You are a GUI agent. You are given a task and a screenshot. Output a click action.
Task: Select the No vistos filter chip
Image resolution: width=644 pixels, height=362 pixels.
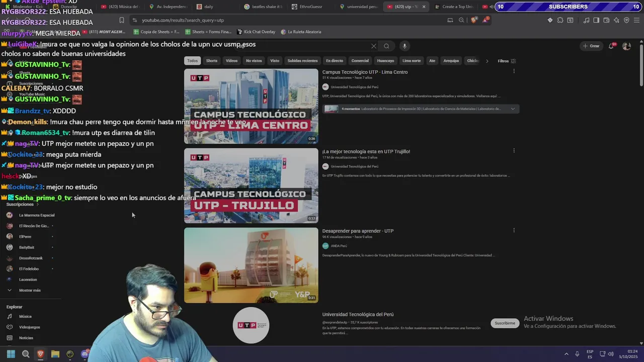pos(254,61)
